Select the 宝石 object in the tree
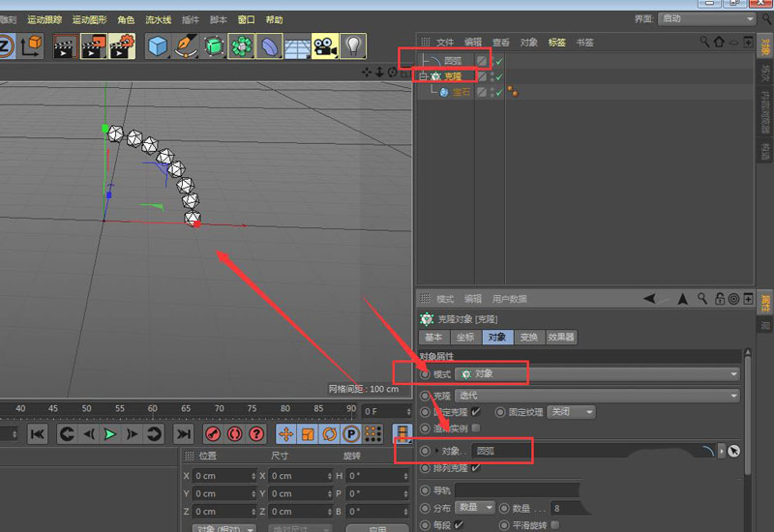 [x=461, y=92]
